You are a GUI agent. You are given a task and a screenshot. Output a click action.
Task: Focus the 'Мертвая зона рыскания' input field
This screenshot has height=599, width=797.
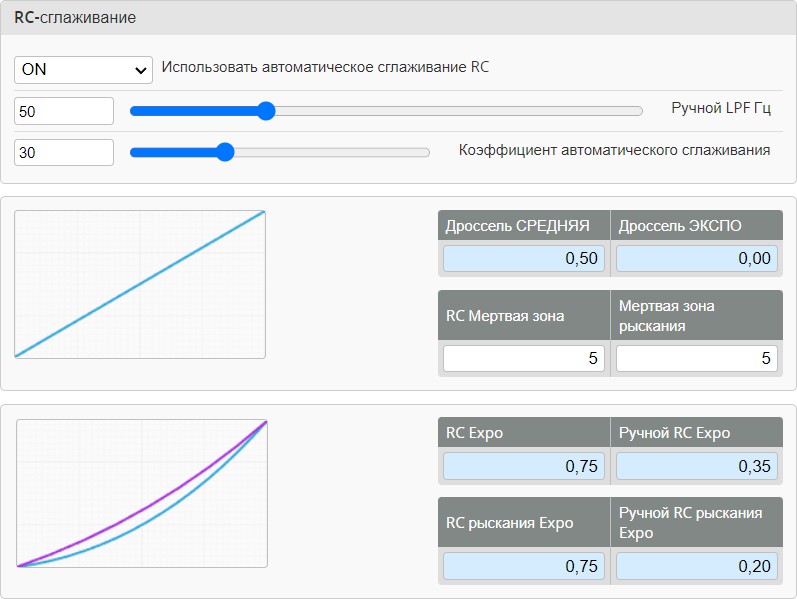coord(697,359)
